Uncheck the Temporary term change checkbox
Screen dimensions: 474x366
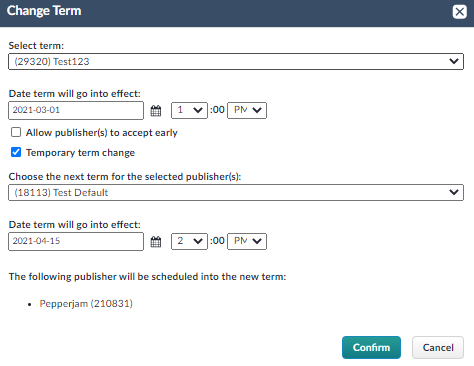click(x=16, y=152)
